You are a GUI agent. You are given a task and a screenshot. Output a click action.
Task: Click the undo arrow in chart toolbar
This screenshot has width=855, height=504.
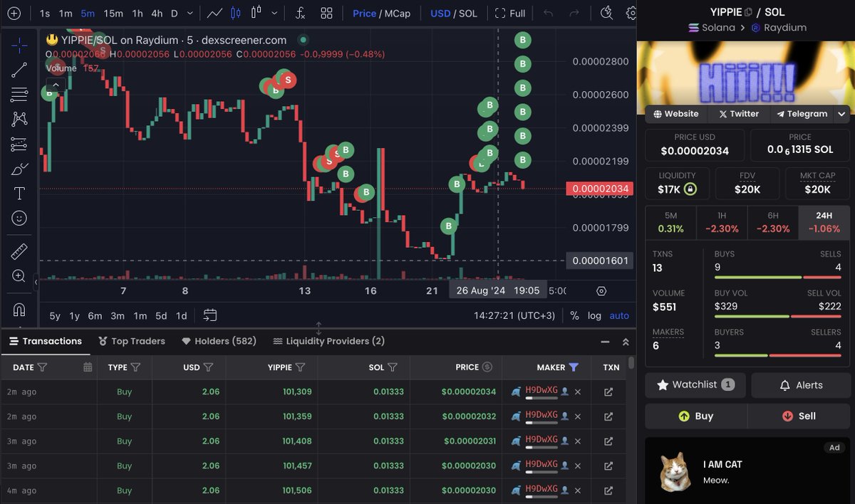point(548,13)
